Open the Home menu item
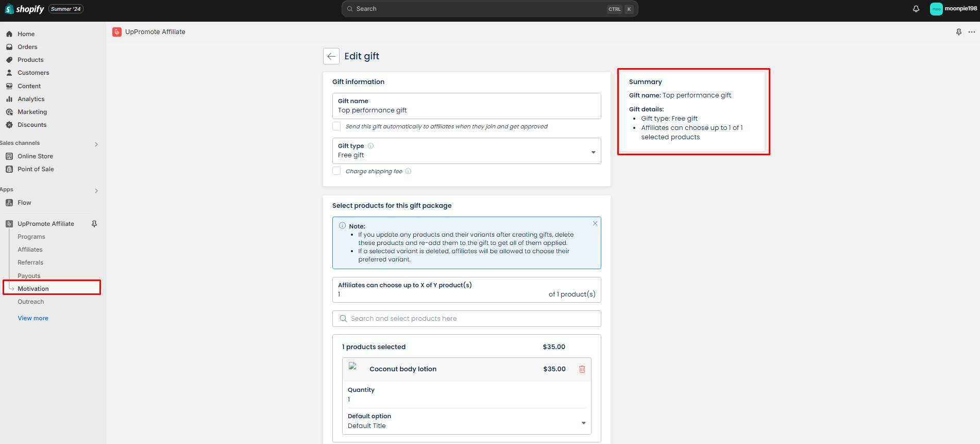 point(26,34)
